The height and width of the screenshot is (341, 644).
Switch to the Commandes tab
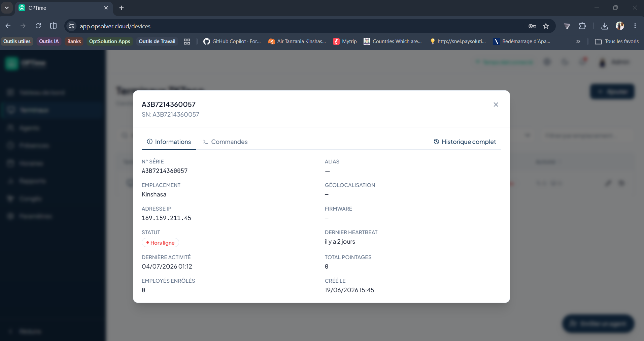pyautogui.click(x=225, y=142)
